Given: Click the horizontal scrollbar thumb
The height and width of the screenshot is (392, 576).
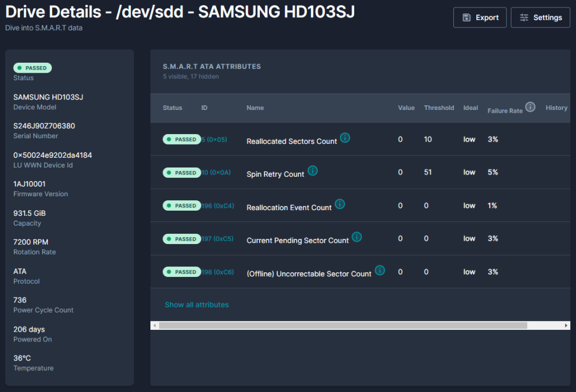Looking at the screenshot, I should pos(343,326).
